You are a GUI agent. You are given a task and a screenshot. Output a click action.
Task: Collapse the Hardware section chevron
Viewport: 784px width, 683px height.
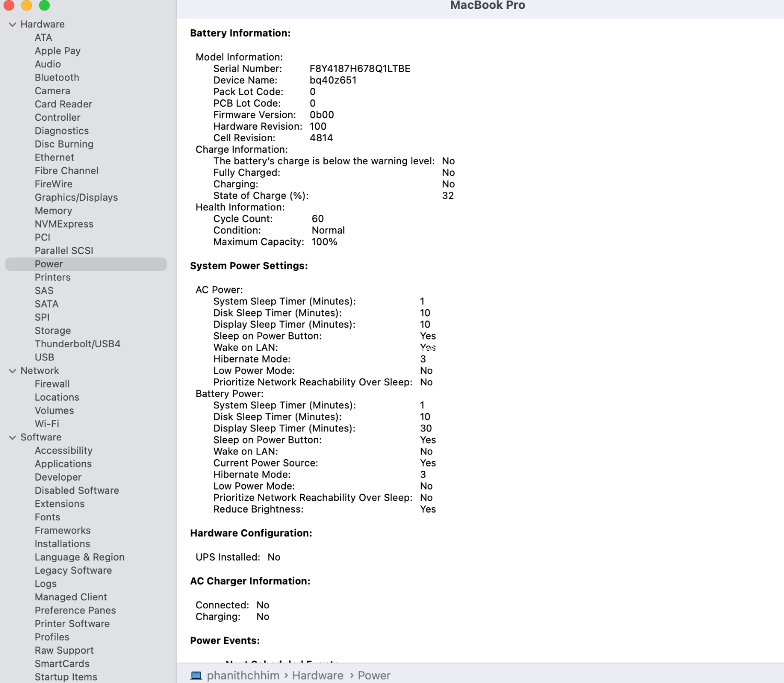click(13, 25)
